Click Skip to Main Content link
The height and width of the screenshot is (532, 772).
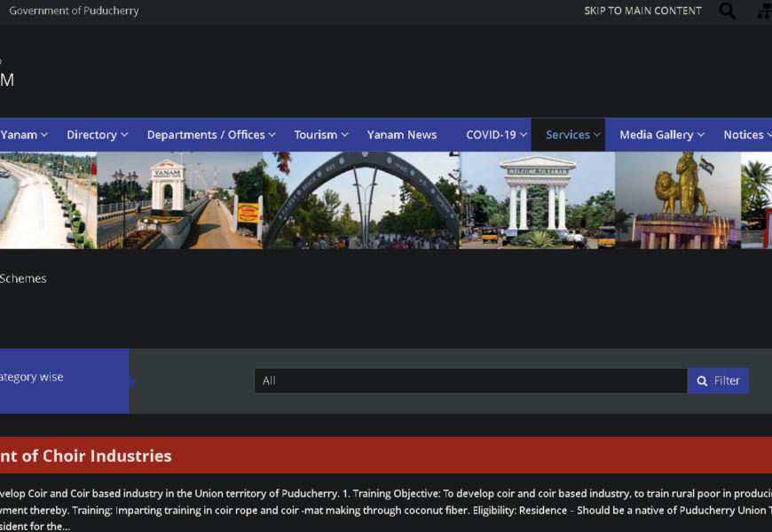(642, 12)
